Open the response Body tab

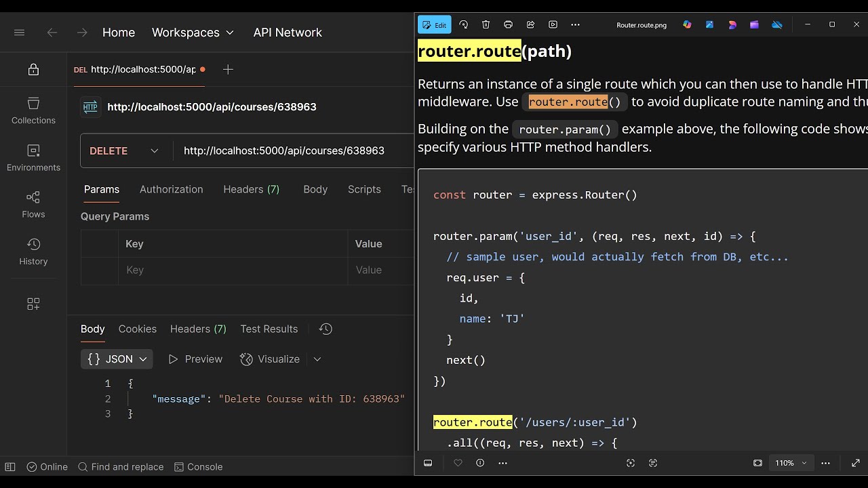tap(93, 329)
